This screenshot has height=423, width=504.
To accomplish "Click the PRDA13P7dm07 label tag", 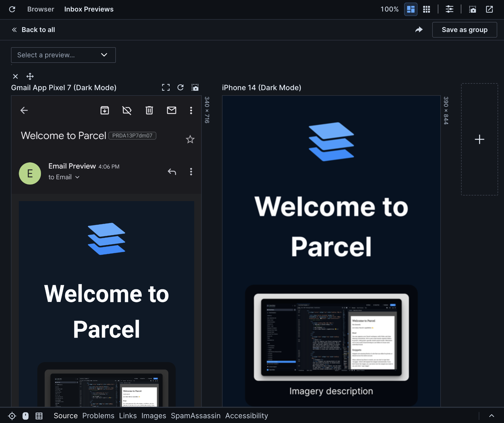I will pyautogui.click(x=132, y=136).
